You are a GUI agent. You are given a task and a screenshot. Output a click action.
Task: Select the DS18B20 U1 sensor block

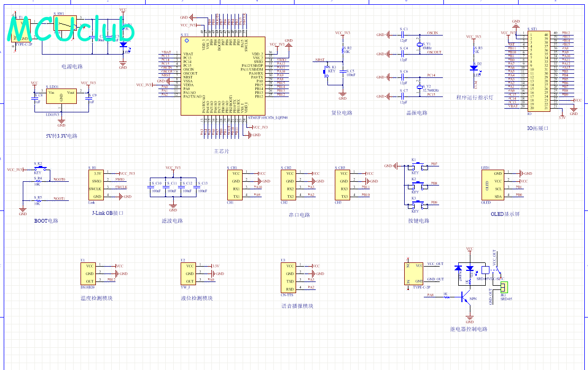click(x=88, y=274)
